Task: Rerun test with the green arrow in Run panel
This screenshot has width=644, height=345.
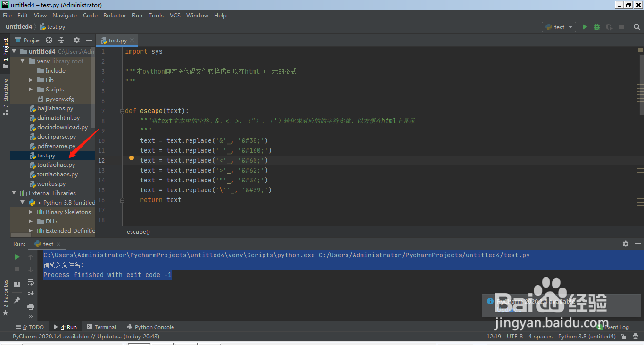Action: point(17,257)
